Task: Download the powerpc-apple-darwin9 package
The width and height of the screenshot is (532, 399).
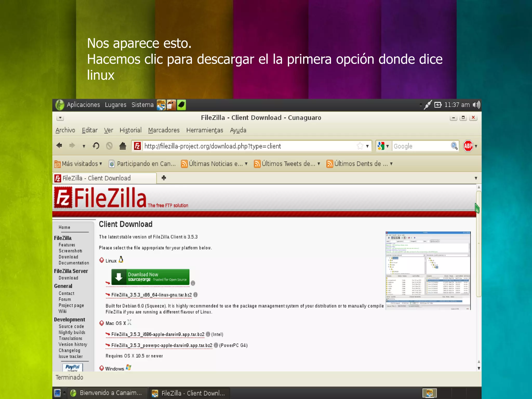Action: (162, 345)
